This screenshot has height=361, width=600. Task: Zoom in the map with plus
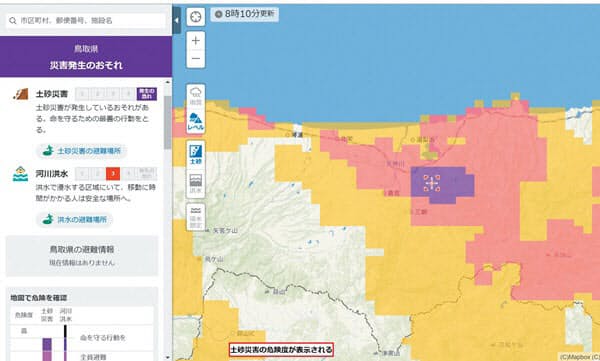pyautogui.click(x=196, y=41)
